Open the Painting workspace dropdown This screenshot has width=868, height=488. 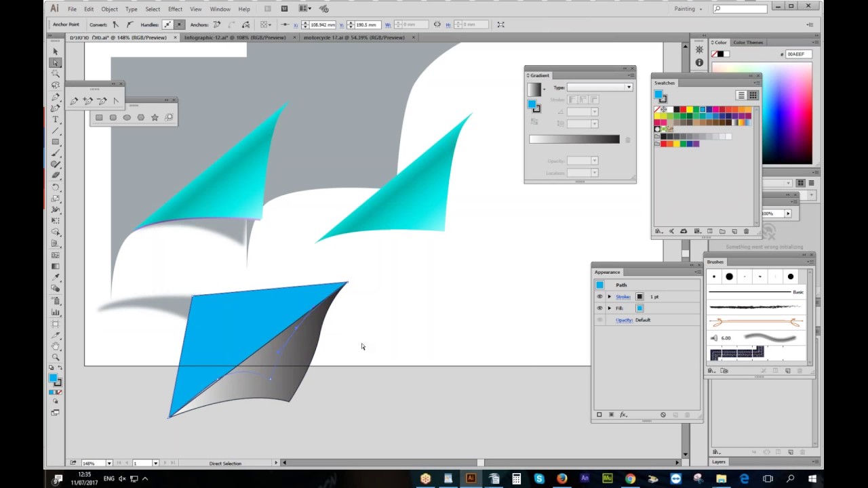(x=688, y=9)
